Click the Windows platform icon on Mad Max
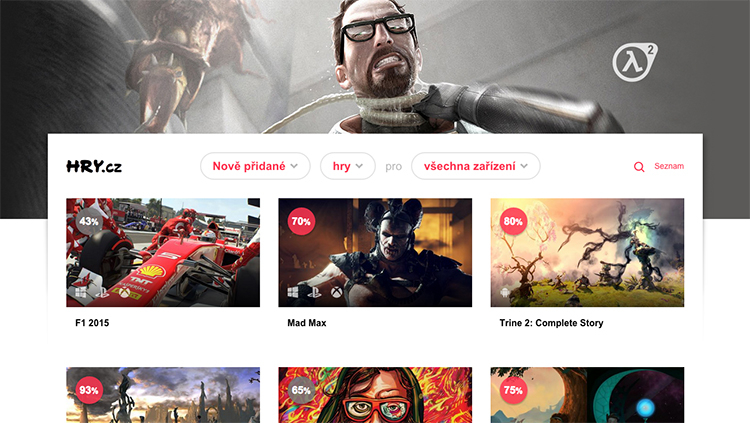The image size is (750, 423). (x=293, y=291)
